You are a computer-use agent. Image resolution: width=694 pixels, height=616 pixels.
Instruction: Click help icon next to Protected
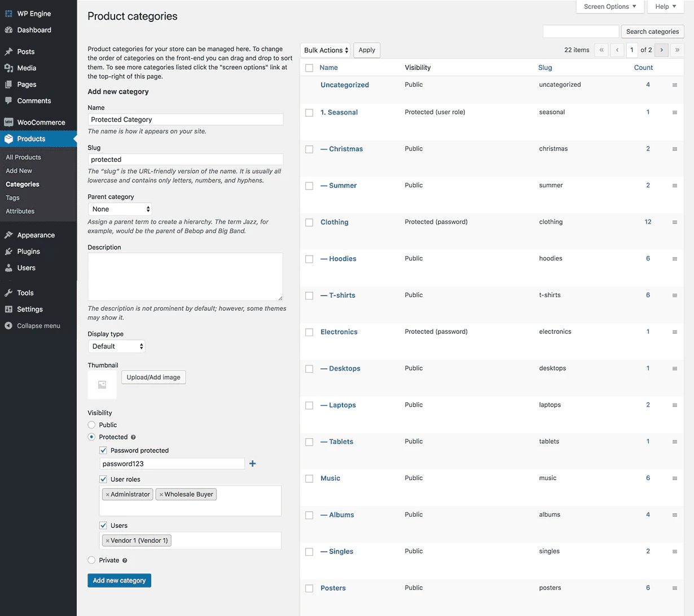[x=133, y=437]
